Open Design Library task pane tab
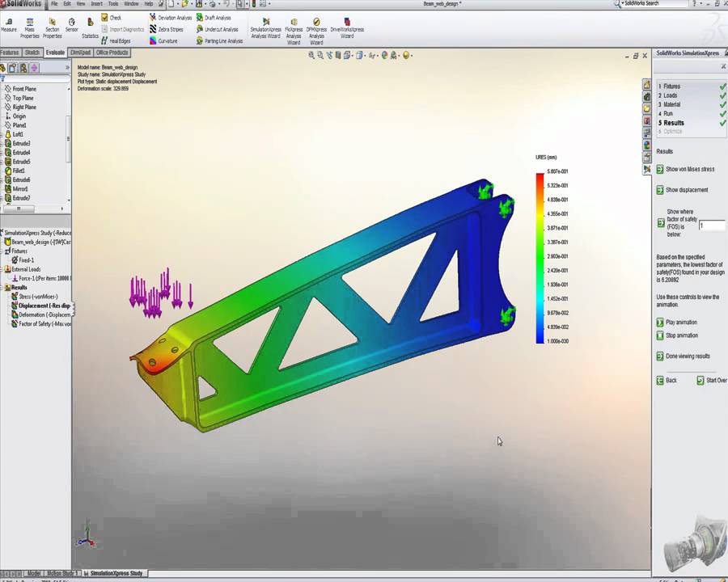Viewport: 728px width, 582px height. (646, 96)
